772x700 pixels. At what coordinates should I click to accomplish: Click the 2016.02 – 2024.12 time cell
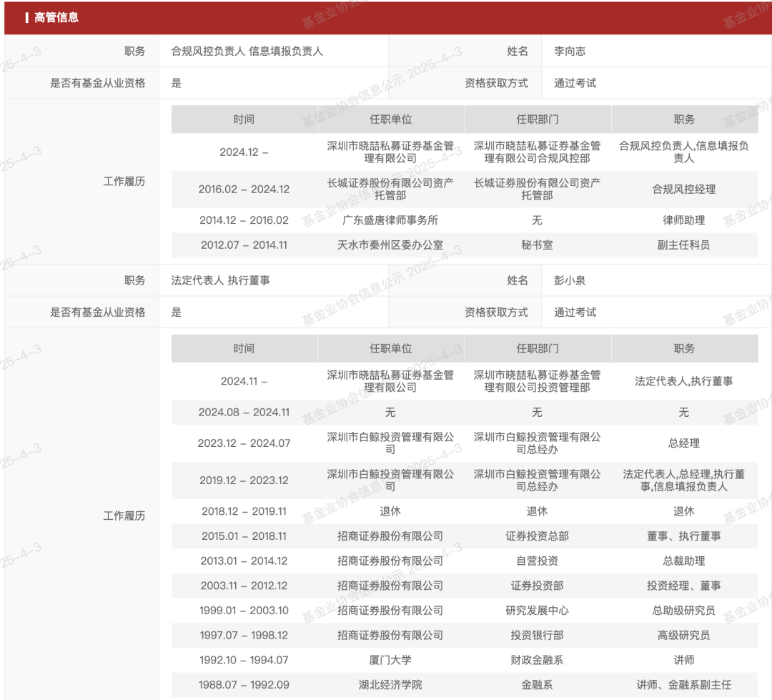click(x=244, y=189)
